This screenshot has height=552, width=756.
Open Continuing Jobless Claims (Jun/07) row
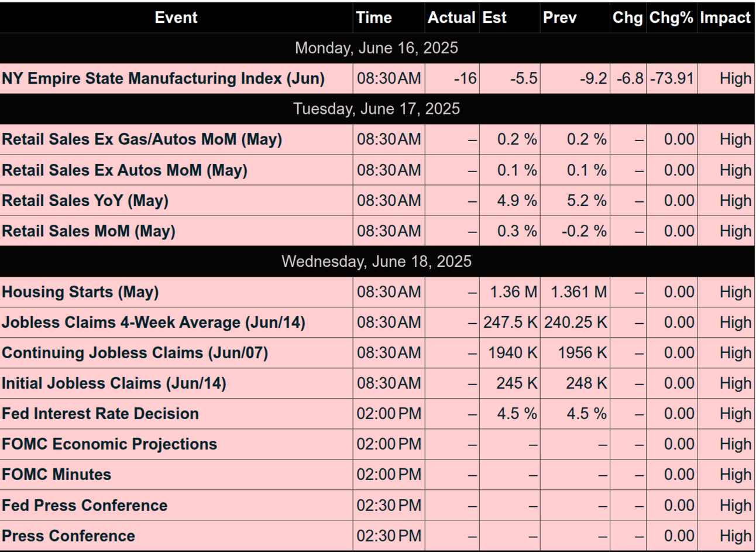click(135, 352)
